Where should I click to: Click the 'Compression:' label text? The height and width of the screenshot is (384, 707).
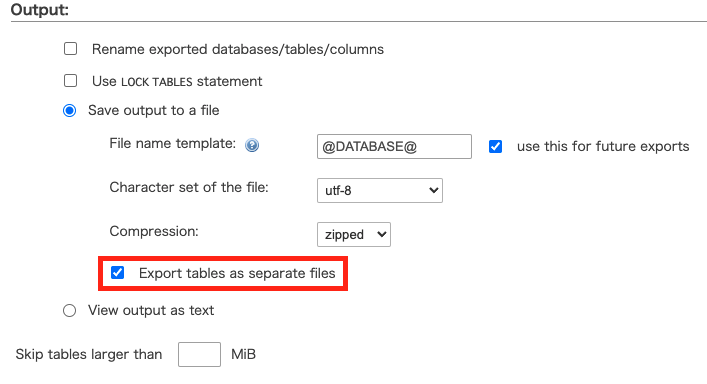pyautogui.click(x=154, y=231)
